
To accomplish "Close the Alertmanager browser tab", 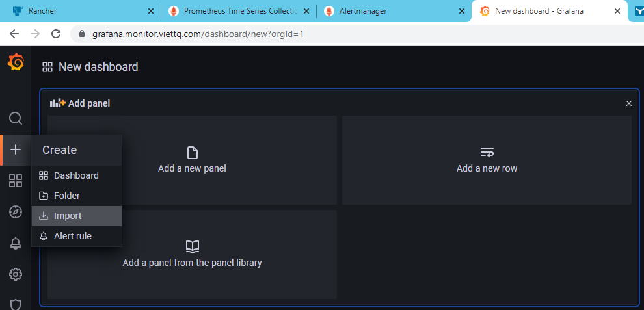I will 462,11.
